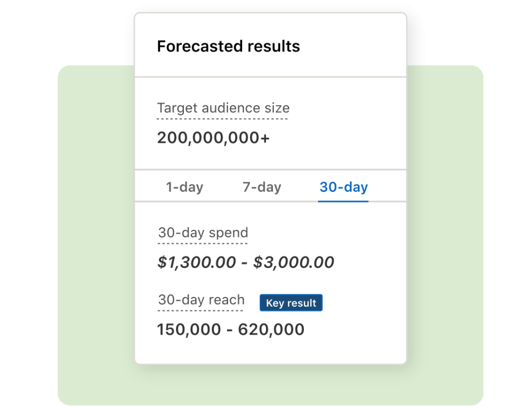Click the $3,000.00 maximum spend amount
Image resolution: width=532 pixels, height=406 pixels.
(x=294, y=263)
